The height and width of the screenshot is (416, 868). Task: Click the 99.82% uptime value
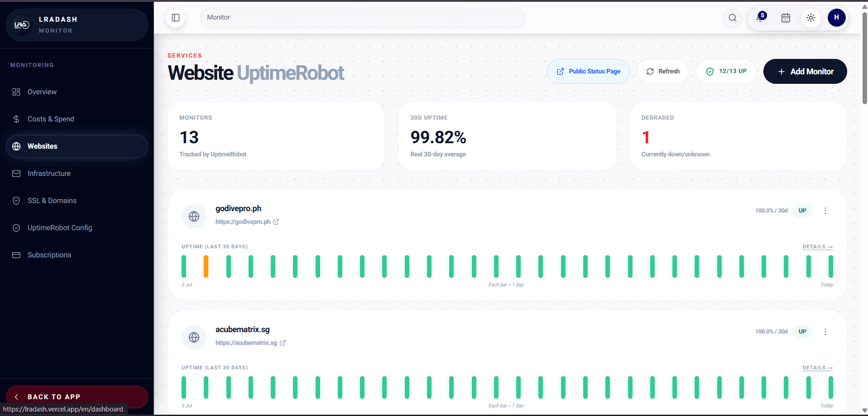pos(438,137)
